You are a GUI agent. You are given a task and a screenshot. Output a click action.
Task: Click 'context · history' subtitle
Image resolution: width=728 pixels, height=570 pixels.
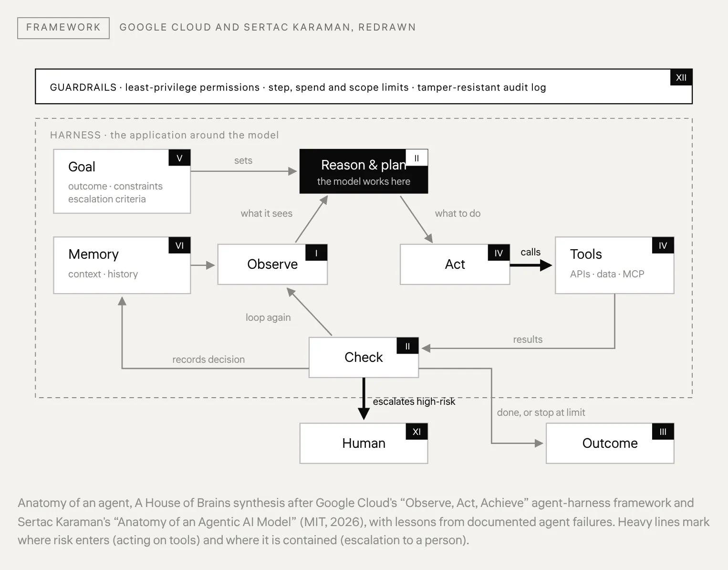pos(103,274)
